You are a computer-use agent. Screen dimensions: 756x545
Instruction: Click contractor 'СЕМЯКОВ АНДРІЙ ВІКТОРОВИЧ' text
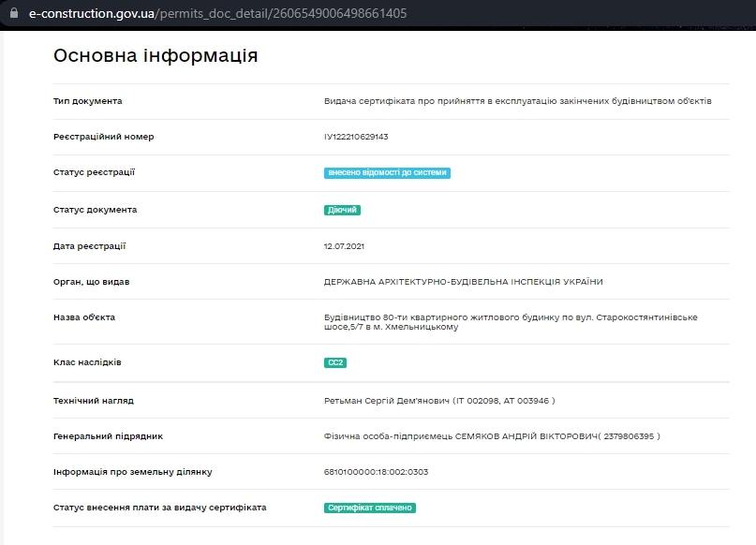526,436
